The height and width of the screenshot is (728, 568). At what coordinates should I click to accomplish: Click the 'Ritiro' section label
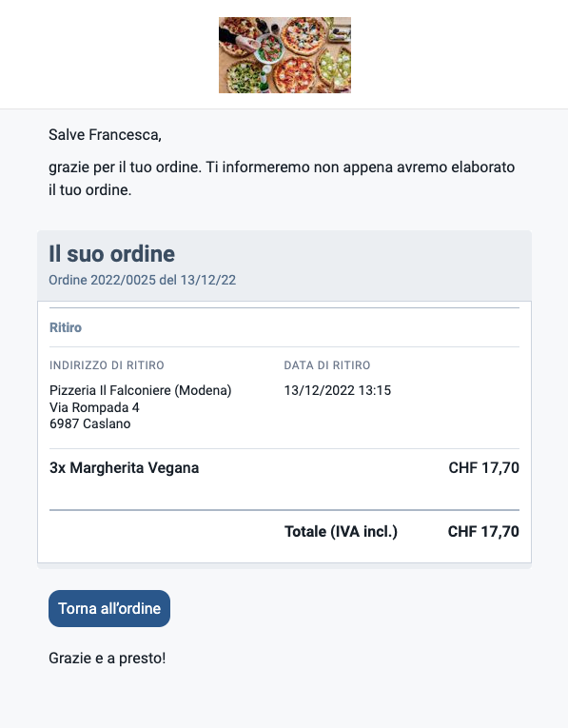point(66,327)
